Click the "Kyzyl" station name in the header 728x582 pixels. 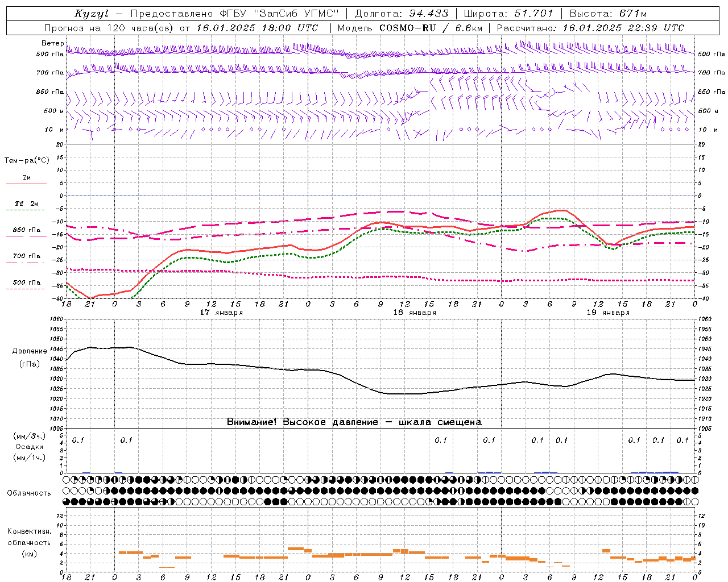(x=91, y=14)
